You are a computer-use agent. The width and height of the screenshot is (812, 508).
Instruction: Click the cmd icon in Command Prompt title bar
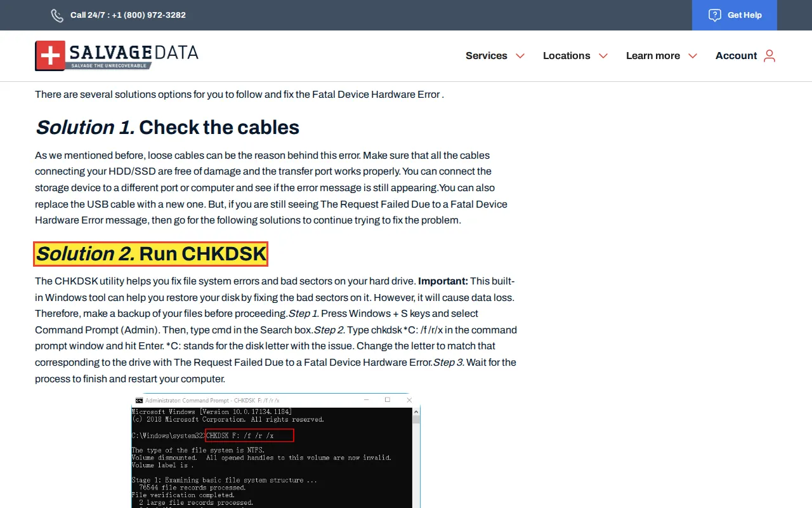139,401
